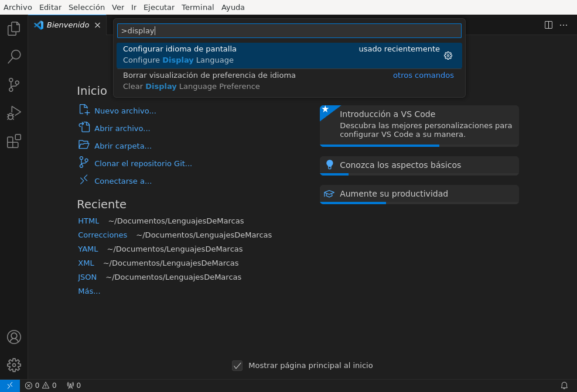Click the Conectarse a remote icon
The height and width of the screenshot is (392, 577).
tap(84, 180)
